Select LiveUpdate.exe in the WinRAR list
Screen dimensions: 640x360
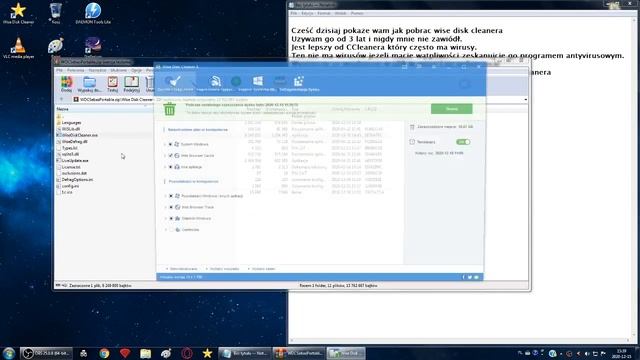point(75,161)
